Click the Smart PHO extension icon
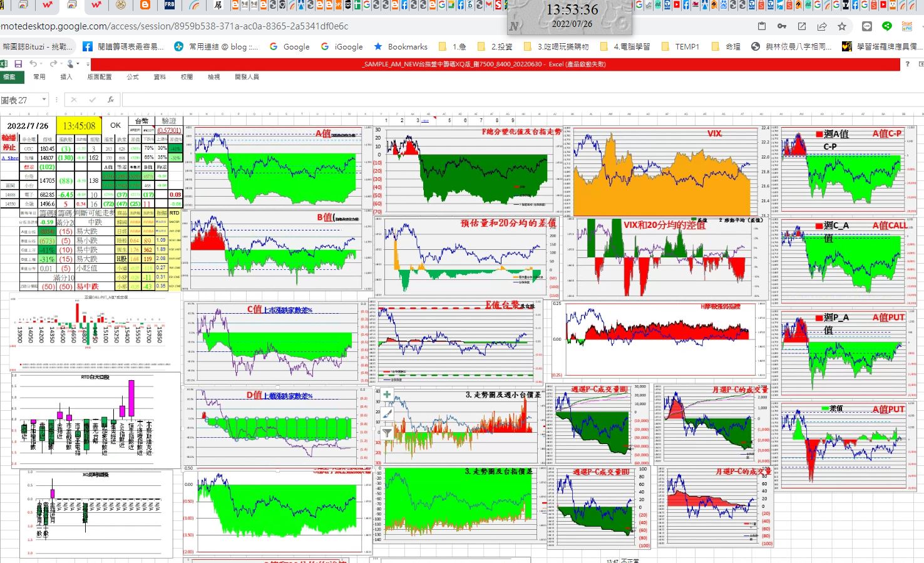 point(907,26)
